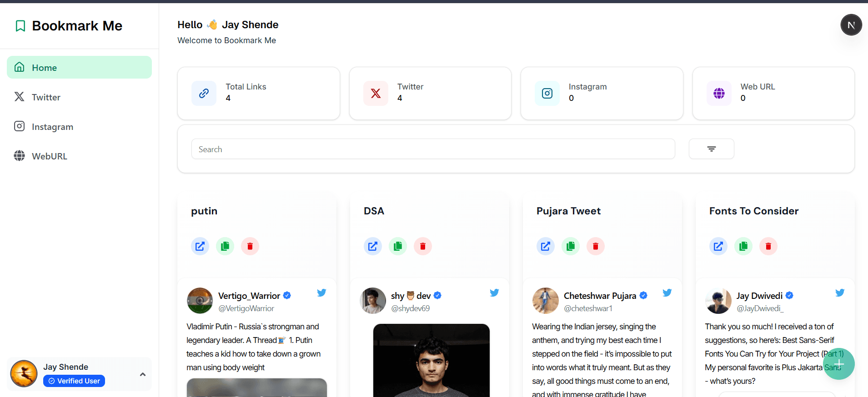Open the DSA bookmark link
The image size is (868, 397).
tap(373, 246)
